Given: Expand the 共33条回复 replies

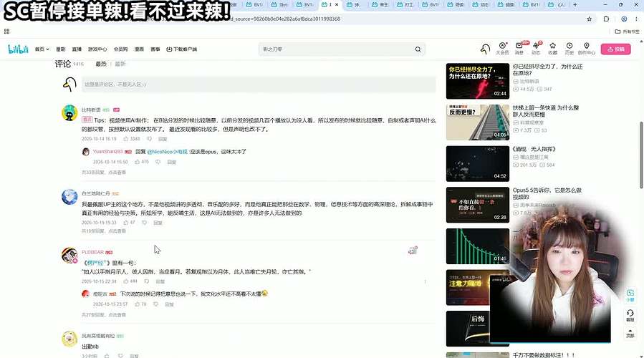Looking at the screenshot, I should (103, 173).
